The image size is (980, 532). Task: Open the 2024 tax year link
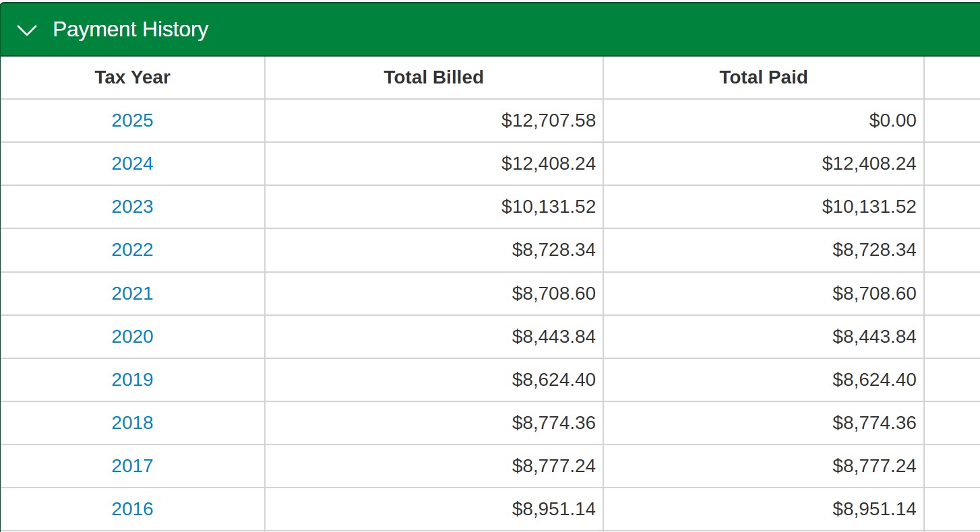tap(132, 164)
